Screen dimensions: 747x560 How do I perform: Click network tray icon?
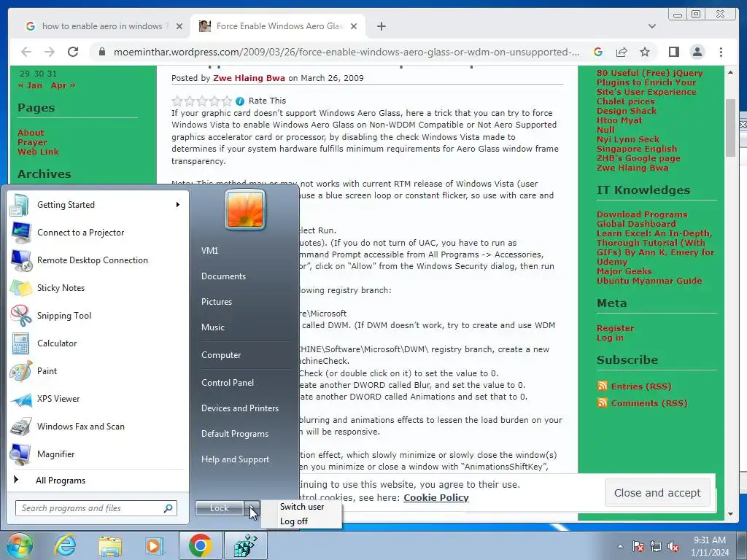(656, 546)
